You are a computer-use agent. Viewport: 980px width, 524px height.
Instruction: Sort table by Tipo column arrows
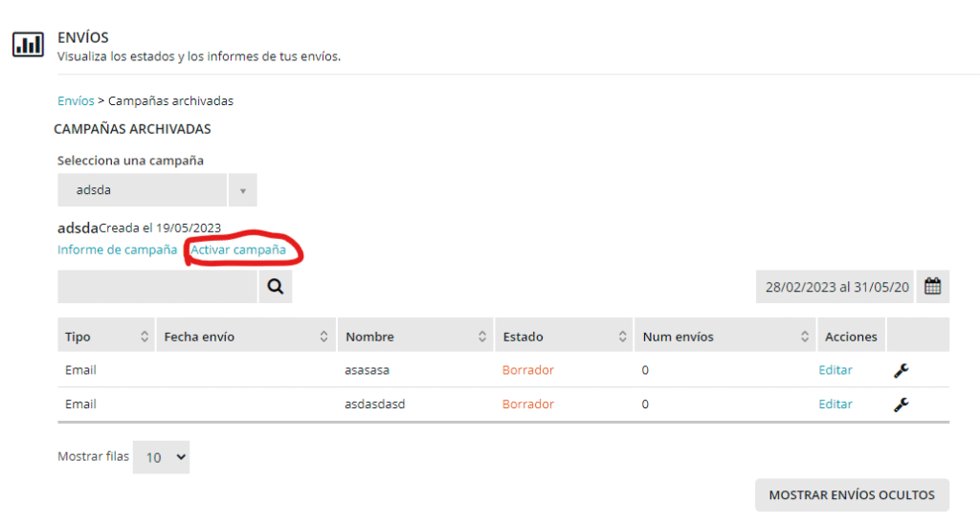click(145, 337)
